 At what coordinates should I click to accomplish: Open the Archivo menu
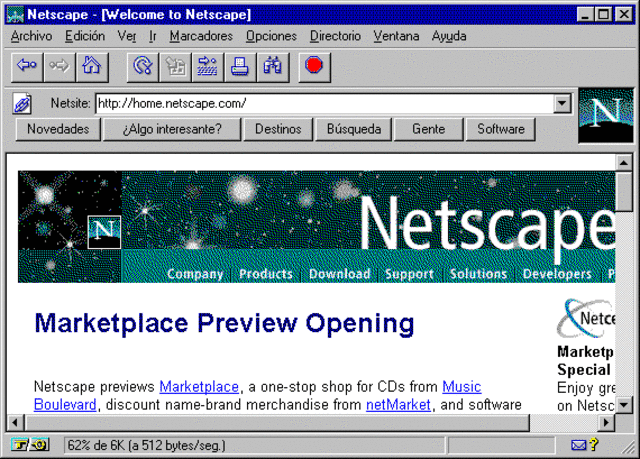[31, 36]
